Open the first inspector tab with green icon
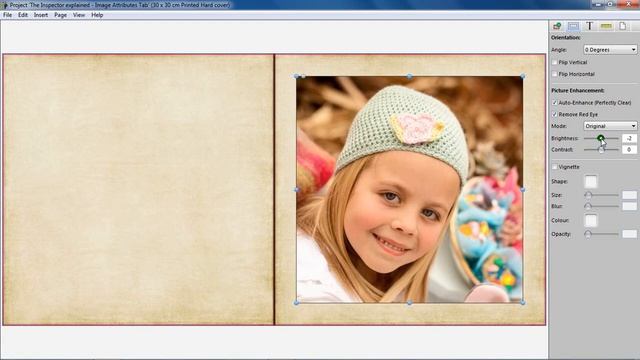This screenshot has width=640, height=360. click(557, 26)
